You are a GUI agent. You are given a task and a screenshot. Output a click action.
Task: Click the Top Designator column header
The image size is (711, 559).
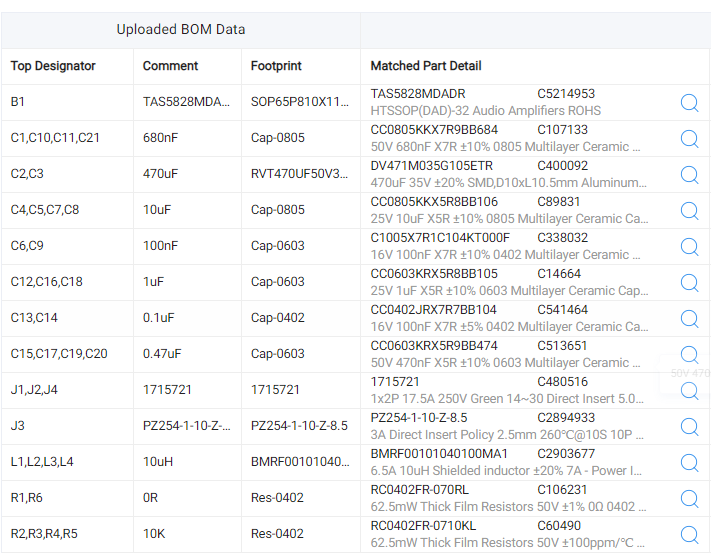53,66
